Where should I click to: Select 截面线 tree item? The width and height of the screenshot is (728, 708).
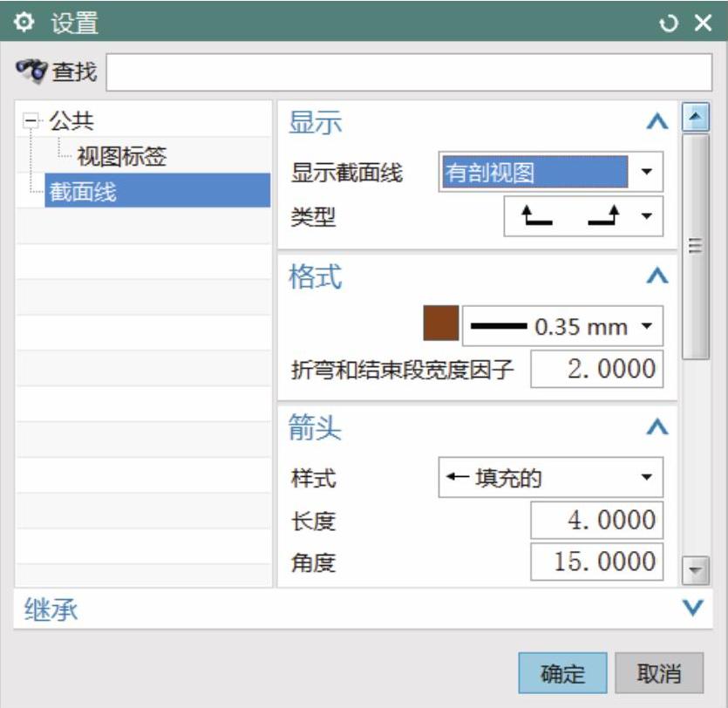(158, 190)
